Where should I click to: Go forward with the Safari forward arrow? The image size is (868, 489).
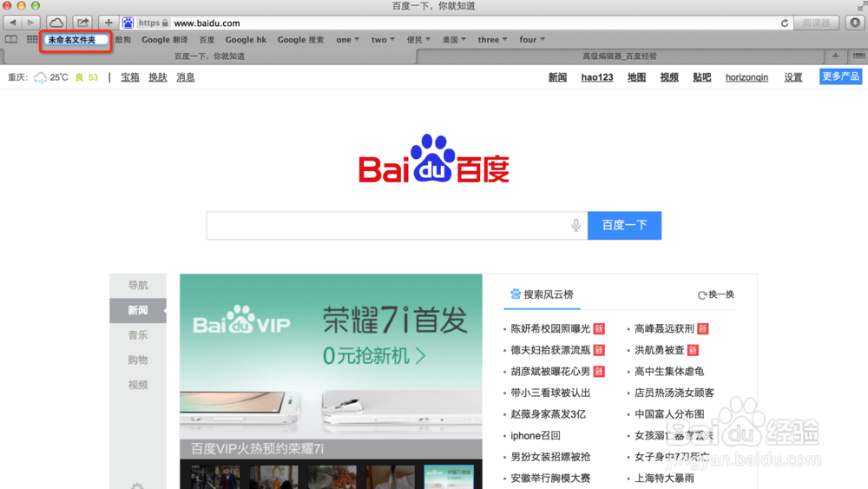[30, 23]
